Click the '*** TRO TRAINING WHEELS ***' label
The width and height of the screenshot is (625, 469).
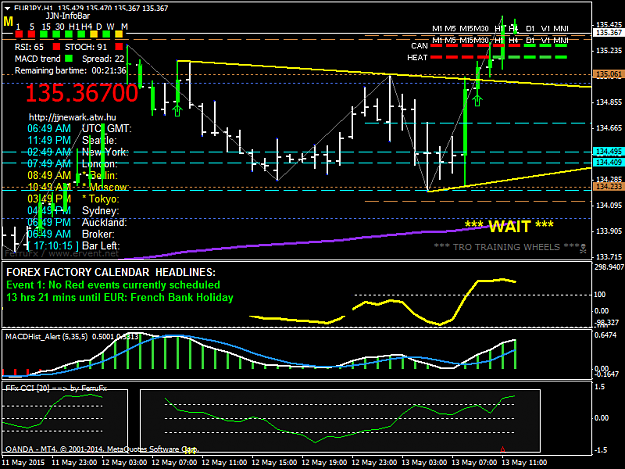[x=506, y=247]
